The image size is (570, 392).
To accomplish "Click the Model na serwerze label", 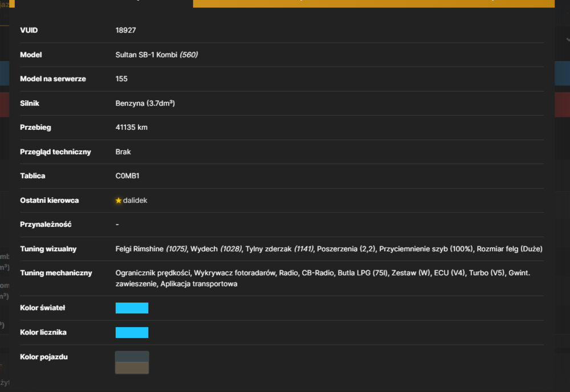I will (x=53, y=79).
